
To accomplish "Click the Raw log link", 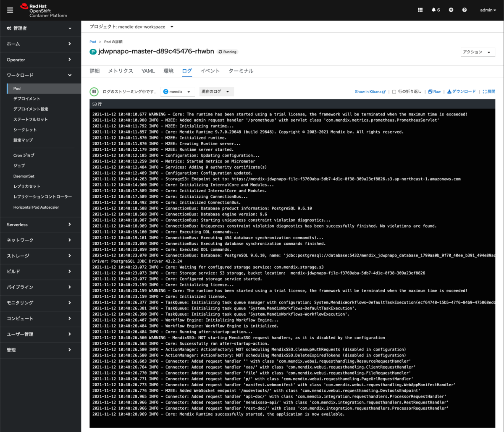I will point(434,92).
